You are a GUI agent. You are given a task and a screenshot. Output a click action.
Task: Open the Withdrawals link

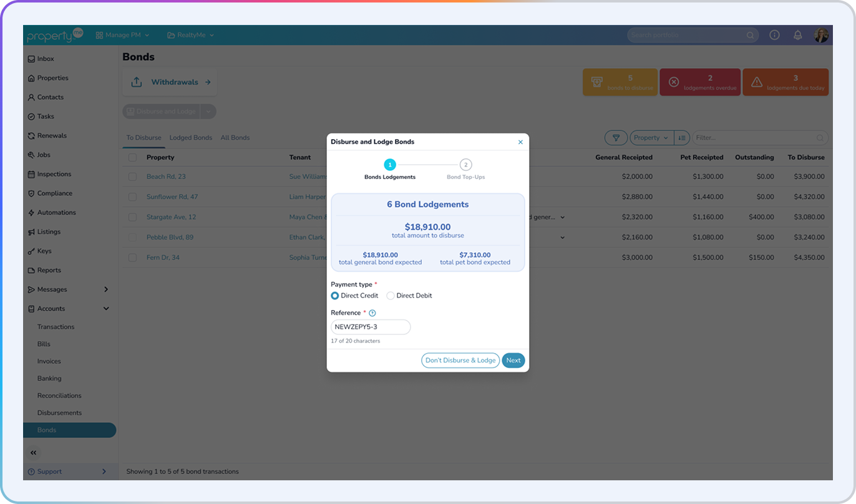click(170, 82)
